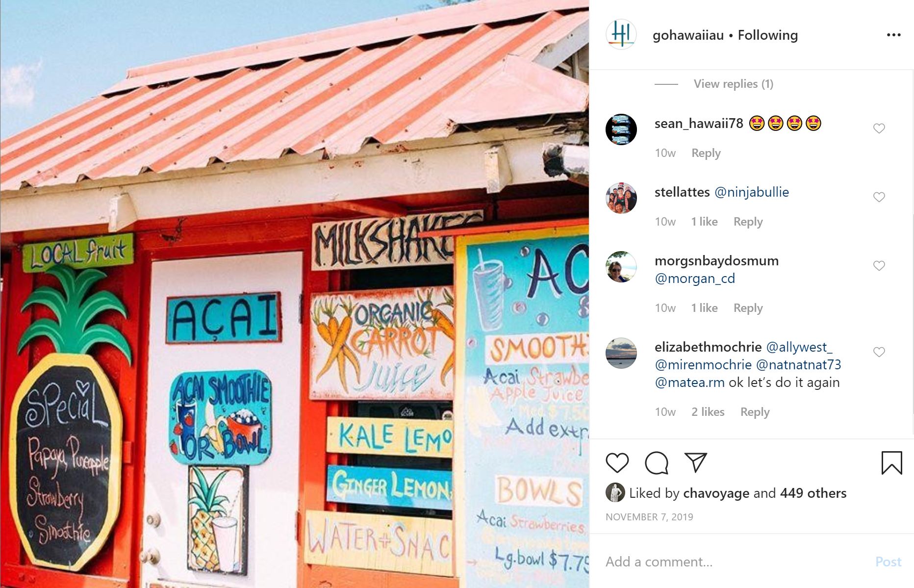This screenshot has width=914, height=588.
Task: Save post with the bookmark icon
Action: pyautogui.click(x=891, y=463)
